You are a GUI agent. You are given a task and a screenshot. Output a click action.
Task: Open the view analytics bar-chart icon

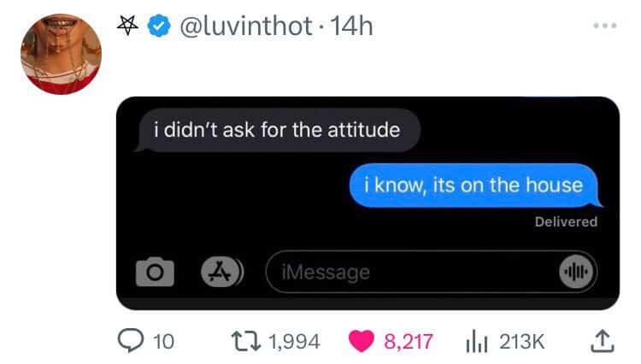point(477,341)
